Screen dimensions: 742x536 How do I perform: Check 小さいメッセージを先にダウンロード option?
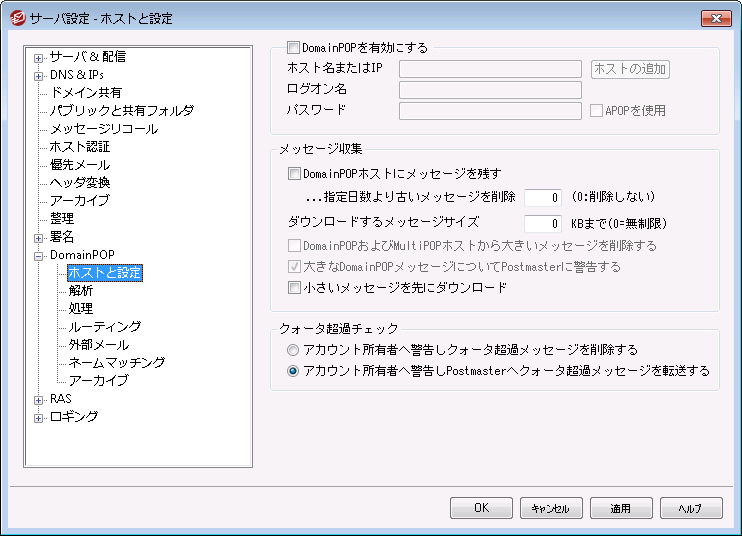tap(294, 287)
